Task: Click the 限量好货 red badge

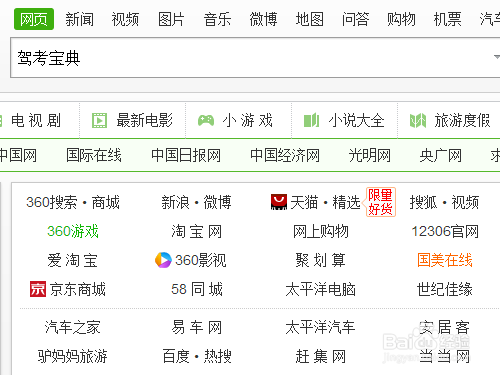Action: point(381,202)
